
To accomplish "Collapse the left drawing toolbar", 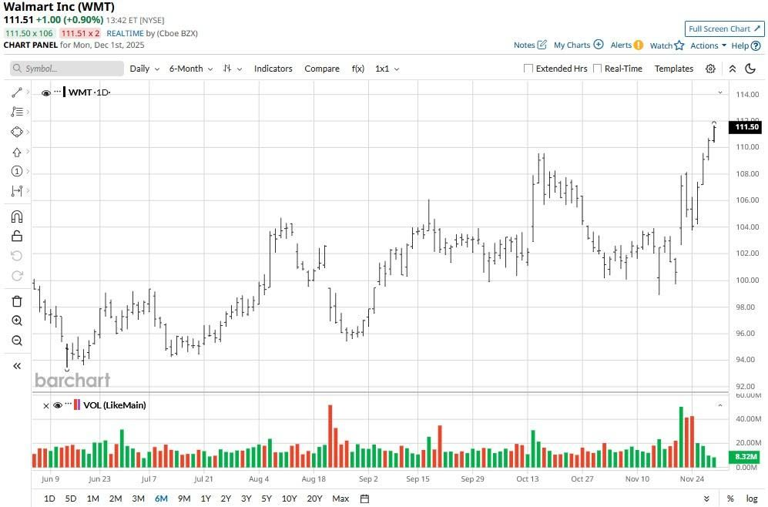I will [x=16, y=366].
